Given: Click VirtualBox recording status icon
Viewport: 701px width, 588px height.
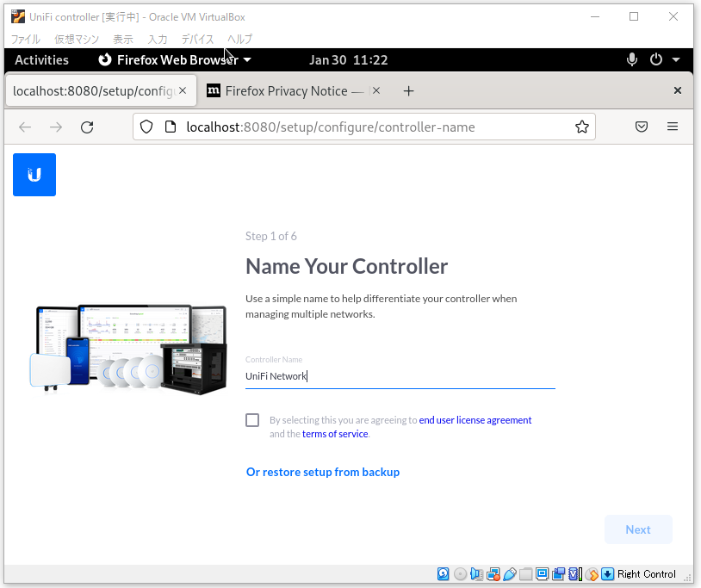Looking at the screenshot, I should point(558,573).
